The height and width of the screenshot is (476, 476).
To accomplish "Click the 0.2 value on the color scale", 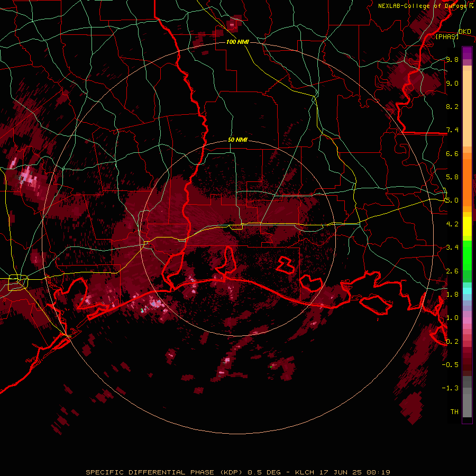I will pyautogui.click(x=452, y=342).
